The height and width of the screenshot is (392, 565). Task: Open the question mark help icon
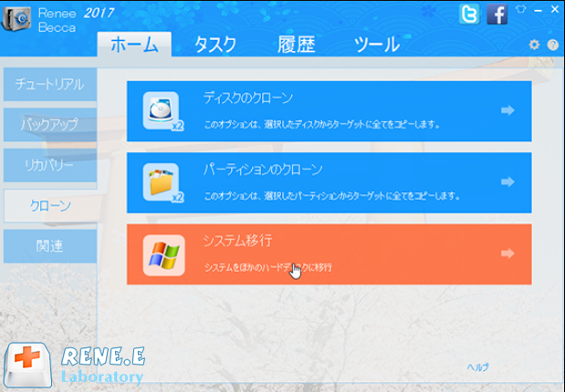tap(553, 45)
